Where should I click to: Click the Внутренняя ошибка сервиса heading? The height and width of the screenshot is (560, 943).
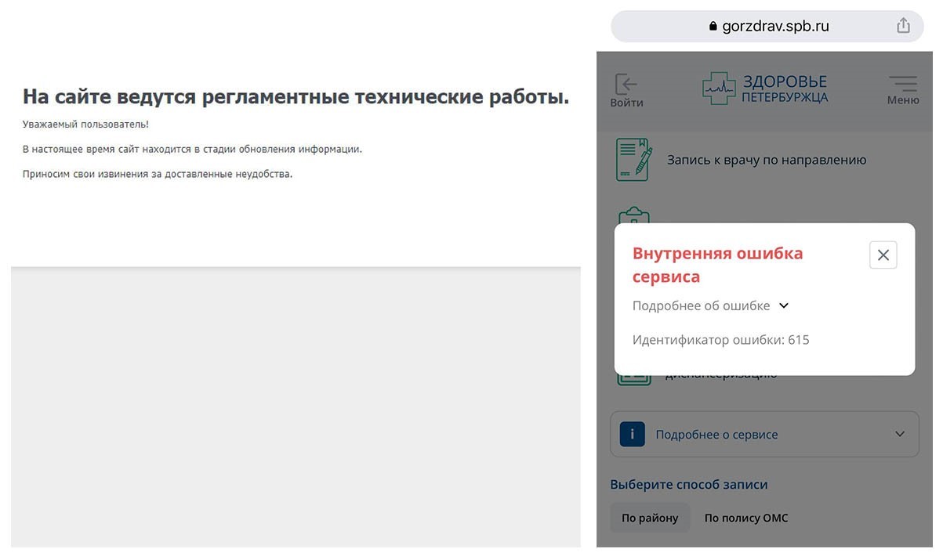[717, 265]
